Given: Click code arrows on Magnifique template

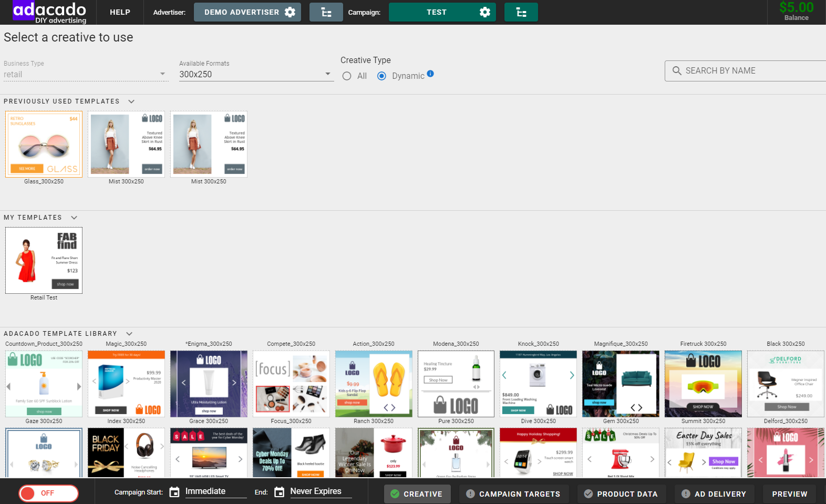Looking at the screenshot, I should pyautogui.click(x=636, y=407).
